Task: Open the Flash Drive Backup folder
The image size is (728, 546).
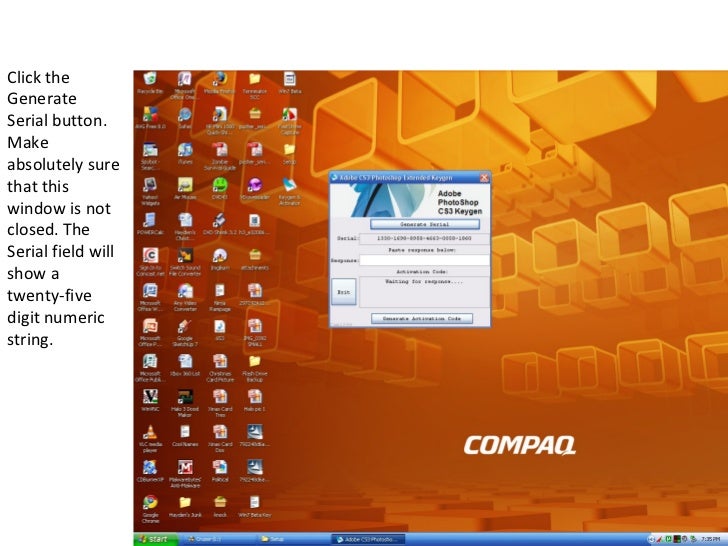Action: (x=254, y=368)
